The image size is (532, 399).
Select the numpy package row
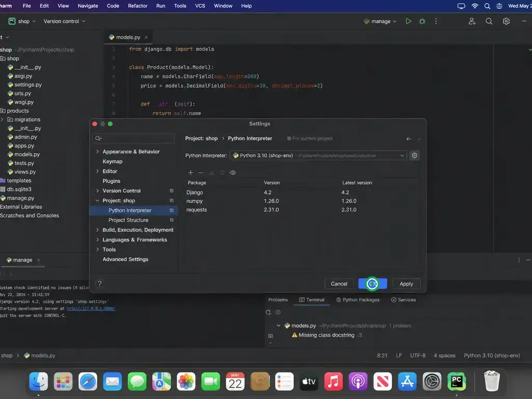303,201
